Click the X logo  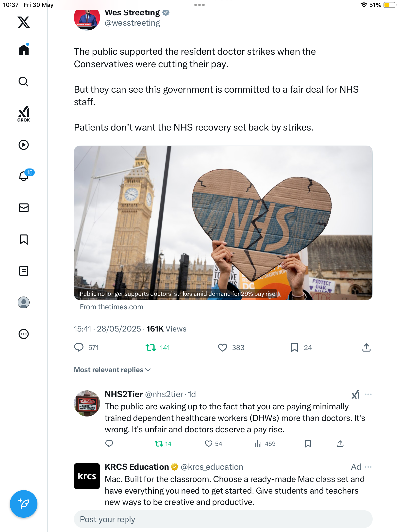coord(24,22)
